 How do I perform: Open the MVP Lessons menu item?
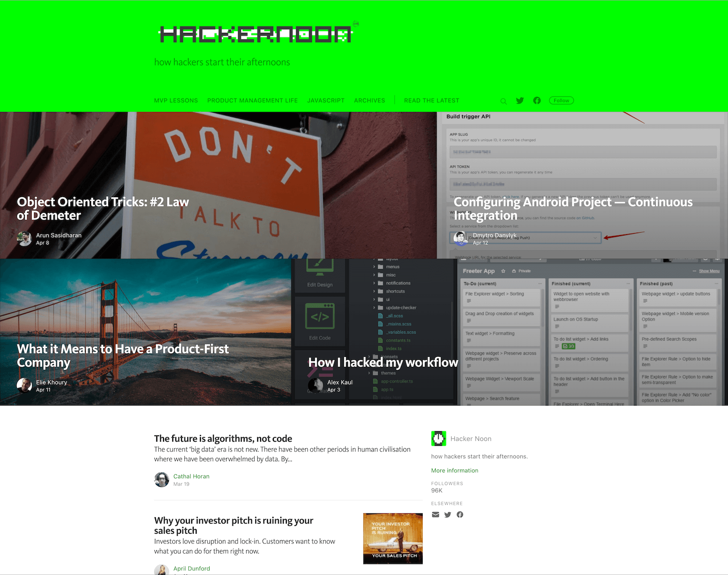(176, 101)
